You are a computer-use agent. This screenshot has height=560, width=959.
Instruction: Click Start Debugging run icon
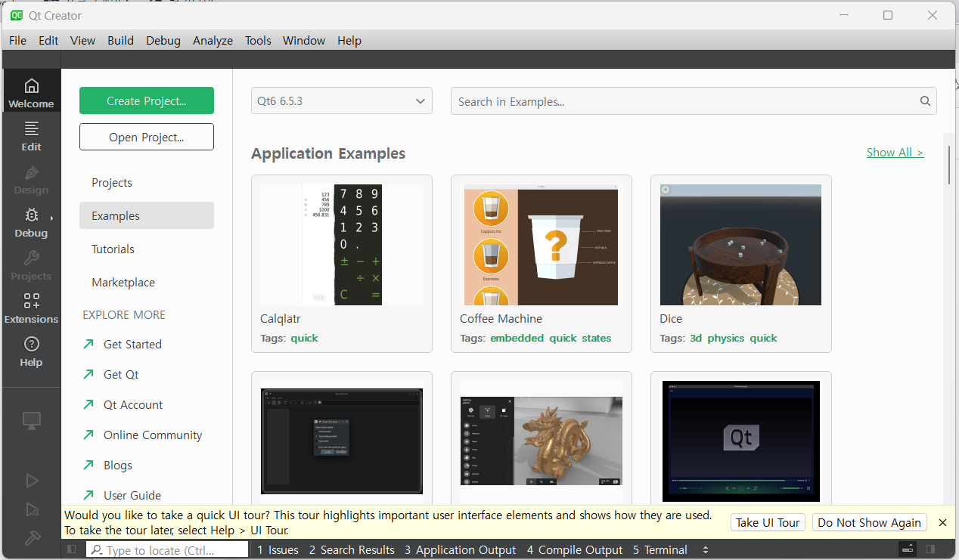tap(32, 509)
